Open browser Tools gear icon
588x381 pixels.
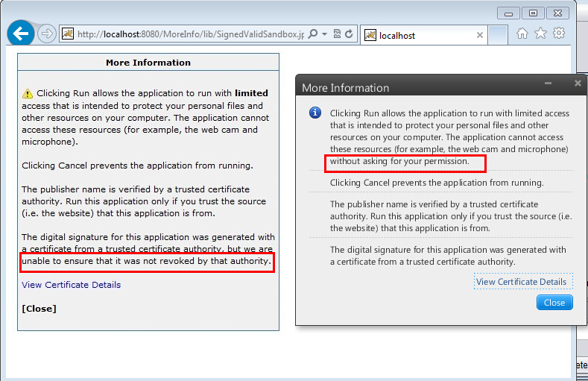(x=558, y=34)
